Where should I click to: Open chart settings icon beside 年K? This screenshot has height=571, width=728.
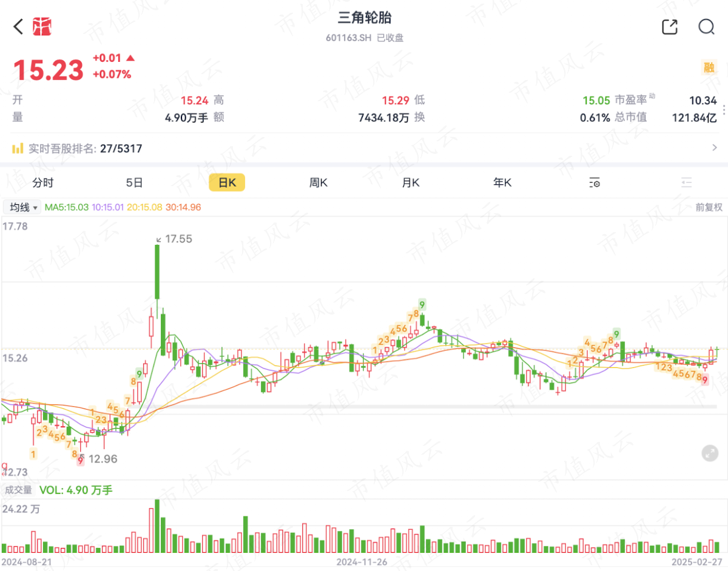[x=595, y=182]
